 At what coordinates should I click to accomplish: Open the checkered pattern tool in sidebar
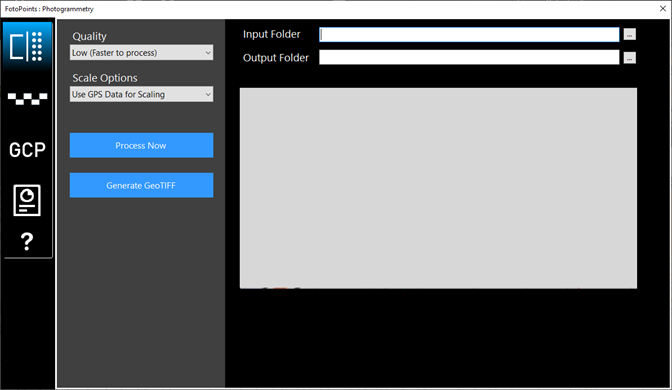pos(27,99)
